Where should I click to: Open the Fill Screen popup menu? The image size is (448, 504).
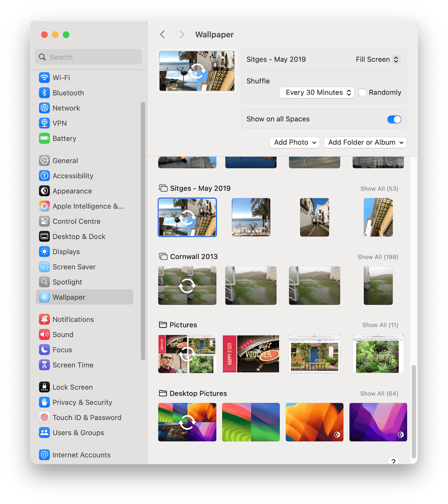click(x=378, y=59)
